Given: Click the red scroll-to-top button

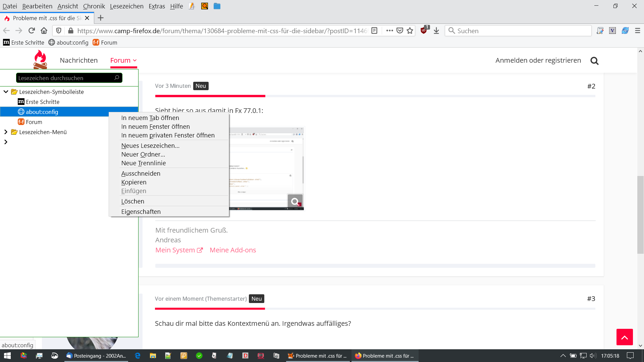Looking at the screenshot, I should pyautogui.click(x=624, y=337).
